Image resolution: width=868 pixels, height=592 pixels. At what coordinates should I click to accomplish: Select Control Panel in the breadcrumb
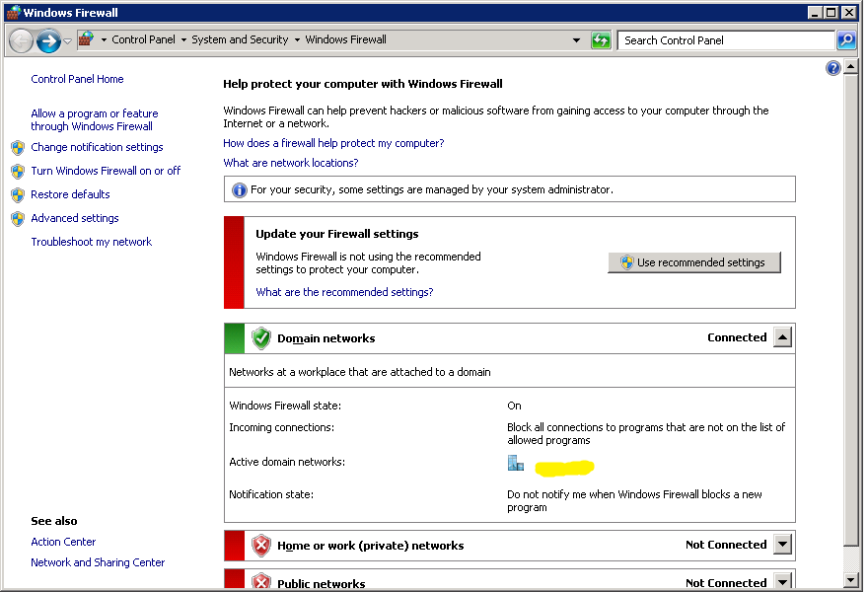[x=143, y=39]
